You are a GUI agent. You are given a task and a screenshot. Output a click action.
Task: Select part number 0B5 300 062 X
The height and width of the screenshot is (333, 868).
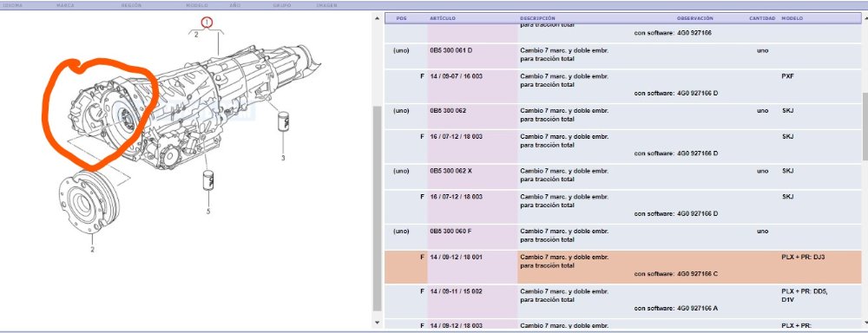(x=450, y=171)
